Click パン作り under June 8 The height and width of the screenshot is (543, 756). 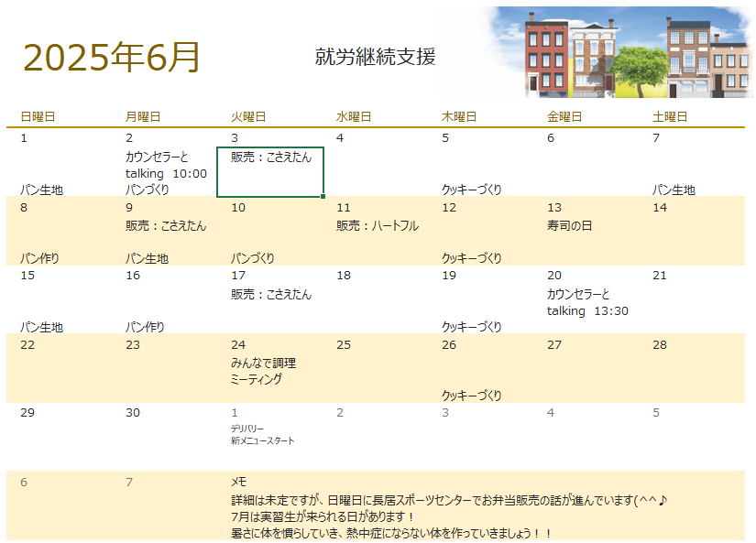(39, 258)
